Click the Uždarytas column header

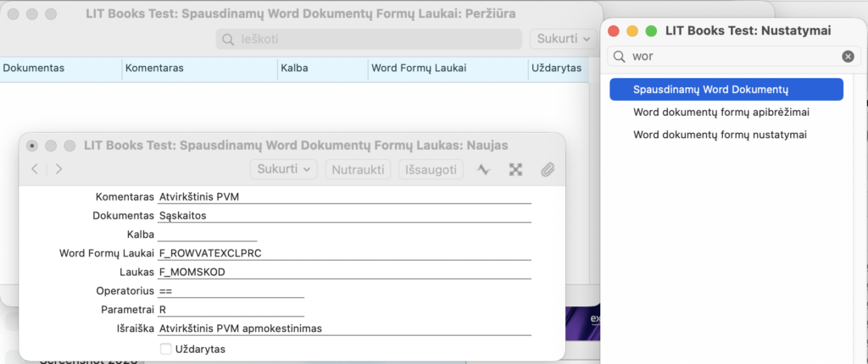click(x=558, y=69)
